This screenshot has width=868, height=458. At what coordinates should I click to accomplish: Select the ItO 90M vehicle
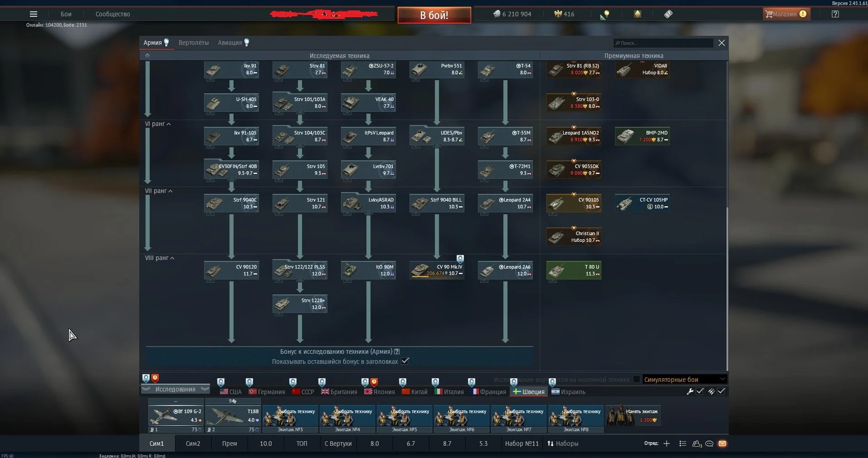[368, 270]
